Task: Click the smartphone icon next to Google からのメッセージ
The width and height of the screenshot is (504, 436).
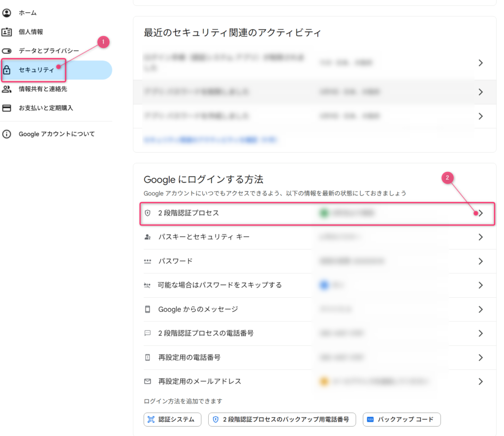Action: [x=148, y=309]
